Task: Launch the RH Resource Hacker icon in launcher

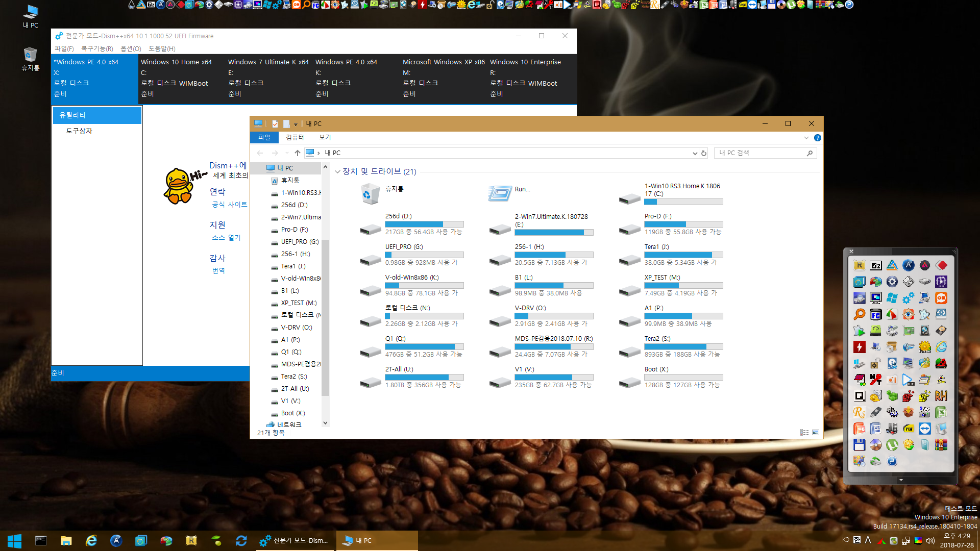Action: (941, 396)
